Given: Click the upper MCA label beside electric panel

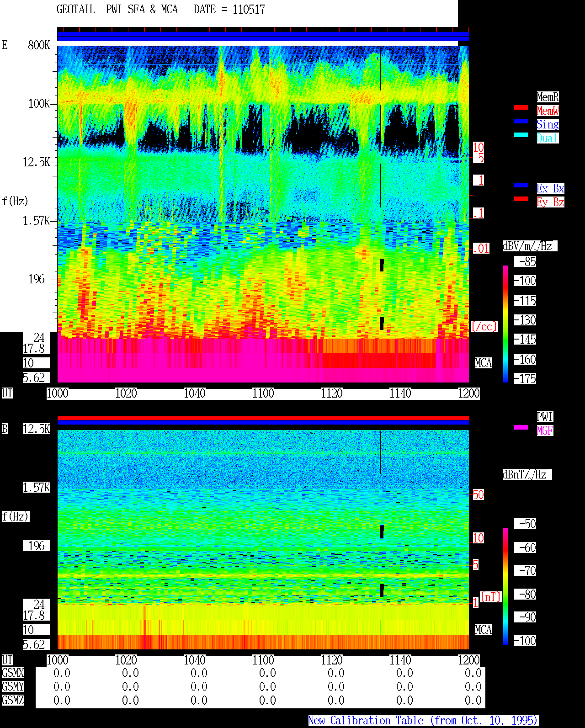Looking at the screenshot, I should tap(484, 363).
